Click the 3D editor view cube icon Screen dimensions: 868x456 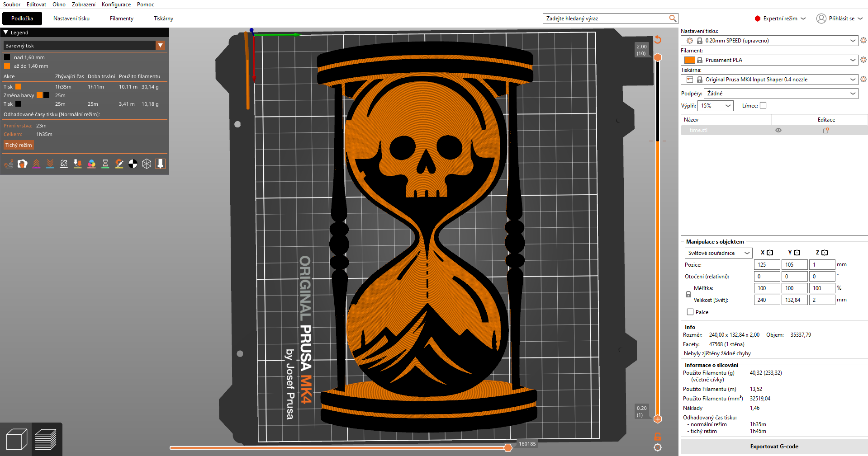pyautogui.click(x=16, y=439)
